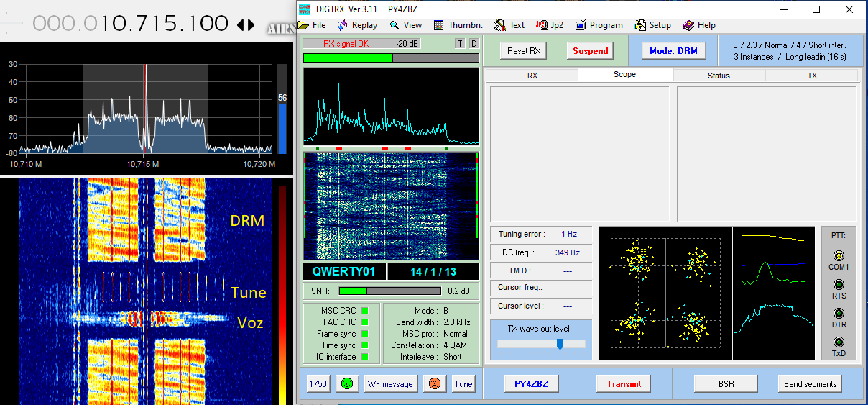Screen dimensions: 868x405
Task: Click the Reset RX button
Action: pyautogui.click(x=524, y=51)
